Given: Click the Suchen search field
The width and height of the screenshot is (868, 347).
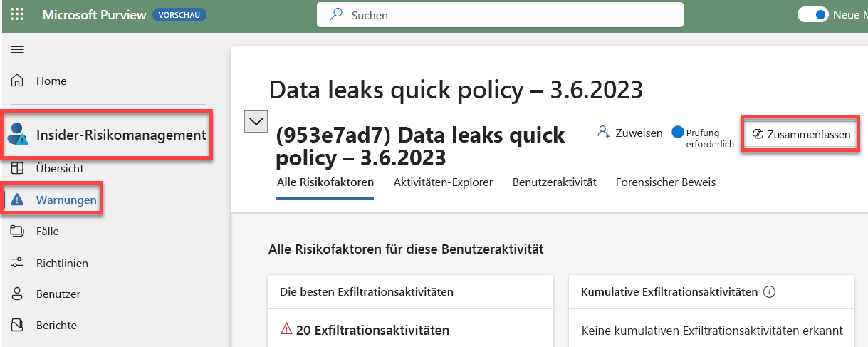Looking at the screenshot, I should click(x=499, y=15).
